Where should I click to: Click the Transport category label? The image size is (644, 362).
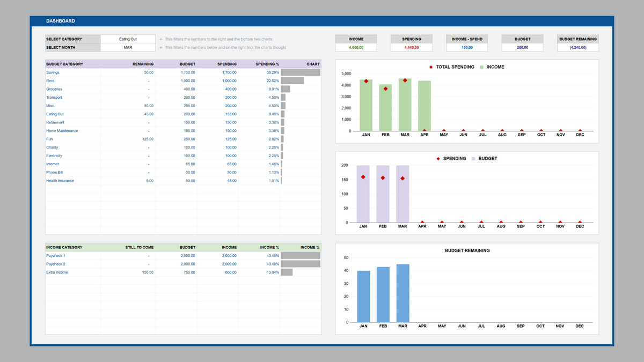click(x=54, y=98)
